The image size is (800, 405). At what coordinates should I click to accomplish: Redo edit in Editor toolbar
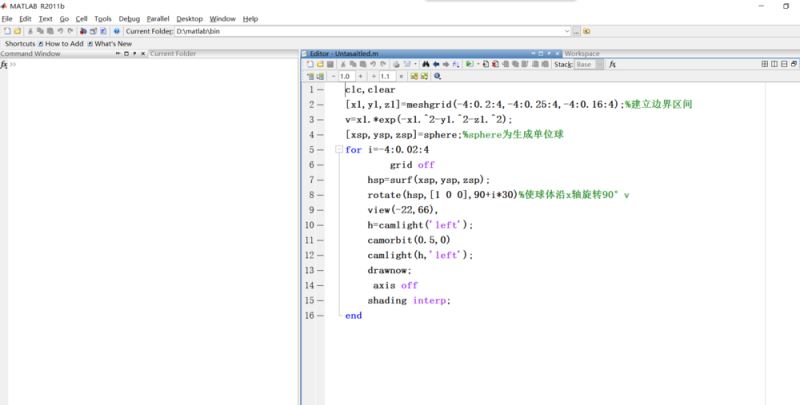tap(382, 64)
